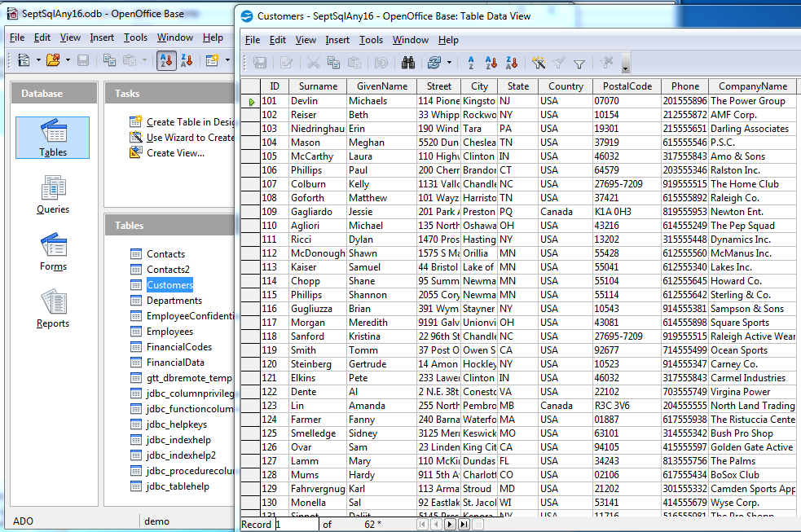Go to the next record navigation button
Screen dimensions: 801x532
(450, 525)
